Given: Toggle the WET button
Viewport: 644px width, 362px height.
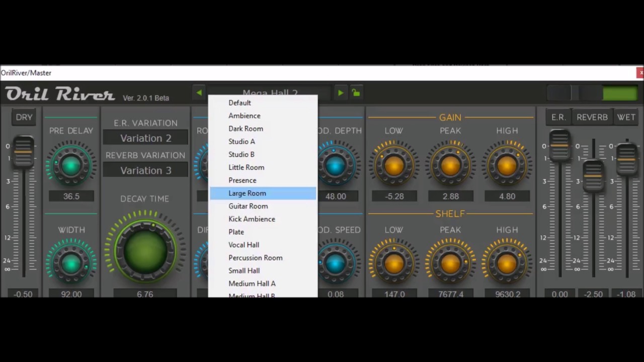Looking at the screenshot, I should click(x=626, y=117).
